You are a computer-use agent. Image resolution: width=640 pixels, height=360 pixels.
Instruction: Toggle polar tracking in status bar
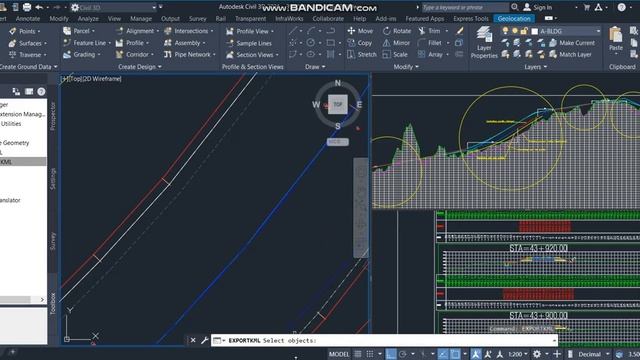tap(403, 354)
